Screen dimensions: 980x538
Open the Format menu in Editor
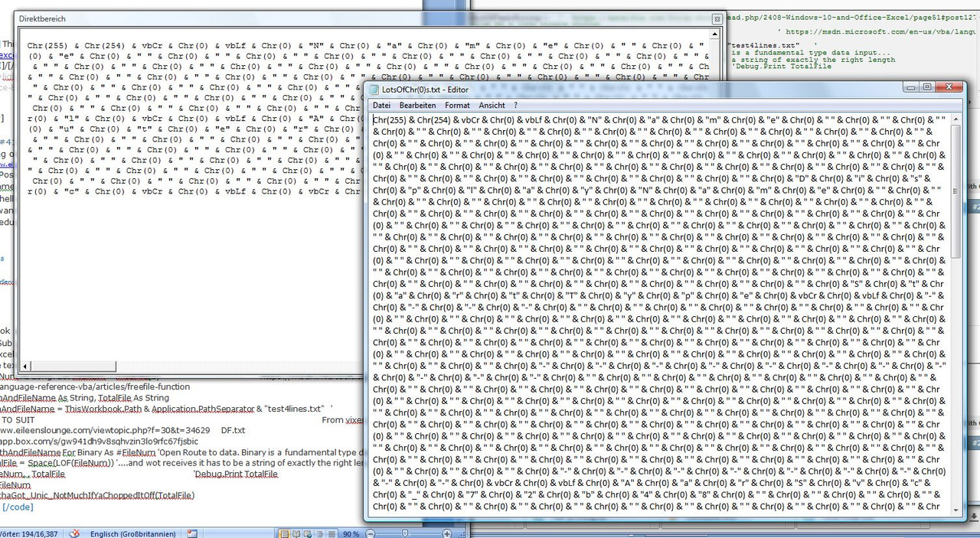pyautogui.click(x=457, y=105)
